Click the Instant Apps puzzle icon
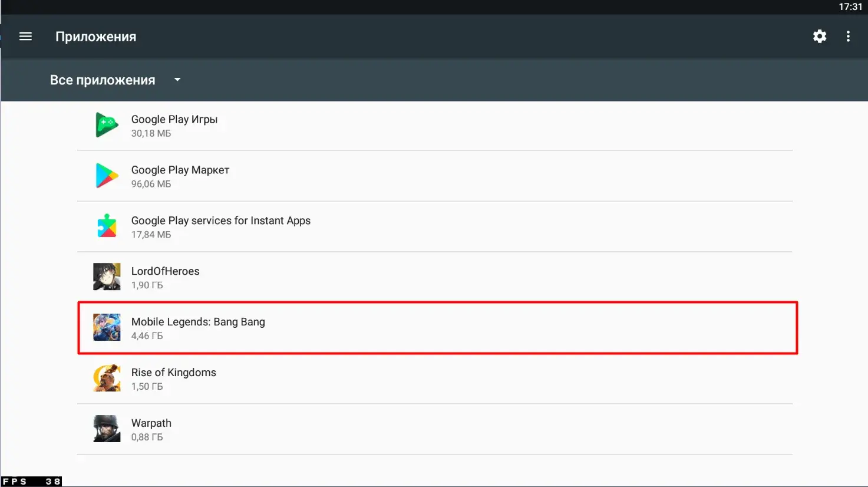Image resolution: width=868 pixels, height=487 pixels. tap(107, 226)
